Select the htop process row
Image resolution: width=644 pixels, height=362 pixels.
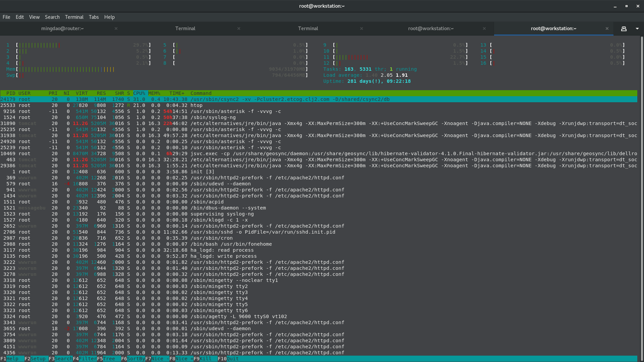[319, 105]
